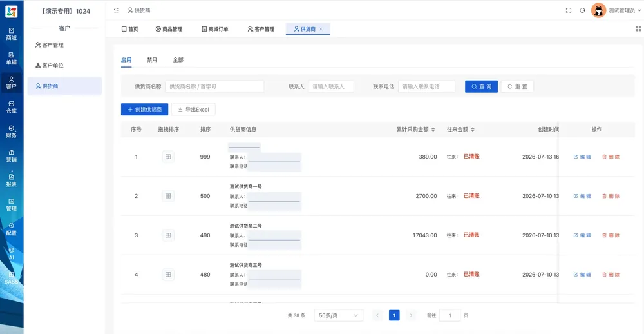The height and width of the screenshot is (334, 644).
Task: Open the 财务 sidebar module
Action: [x=12, y=132]
